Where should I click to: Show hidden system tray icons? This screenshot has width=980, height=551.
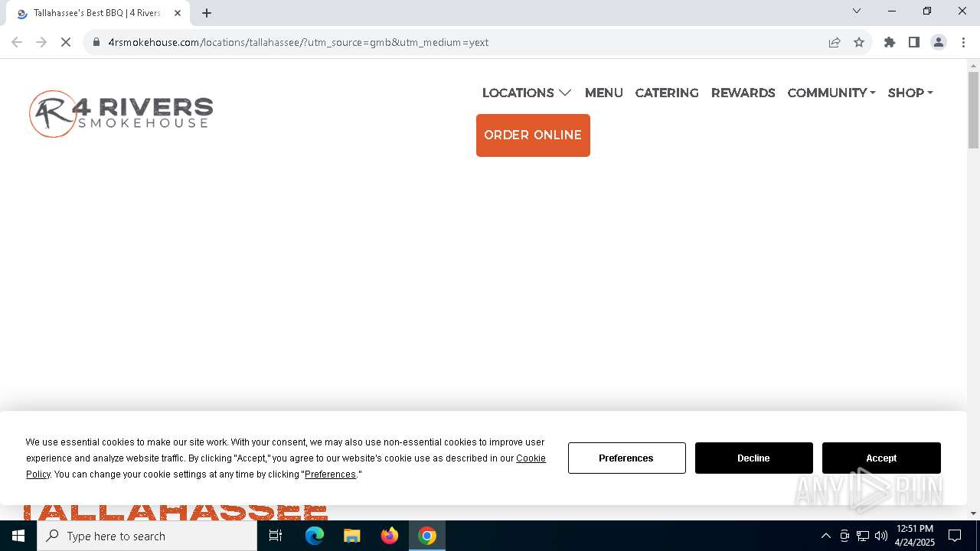[825, 536]
